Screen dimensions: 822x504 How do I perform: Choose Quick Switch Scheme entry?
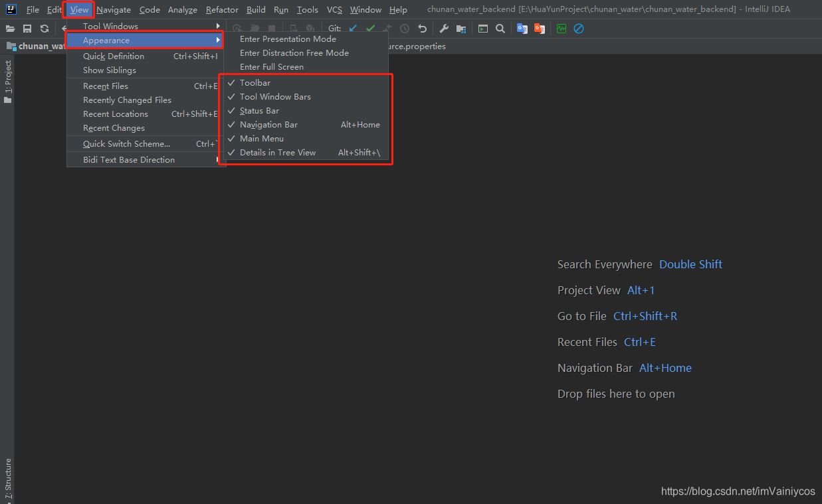145,144
